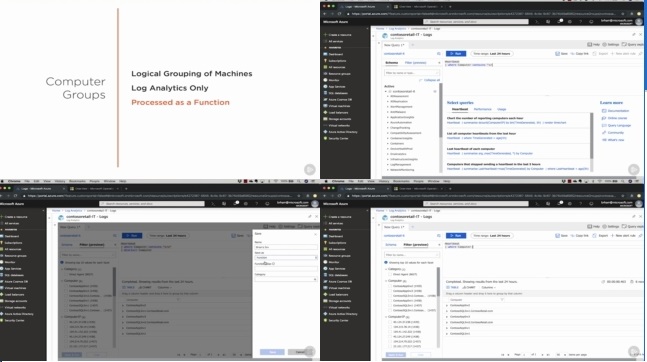The height and width of the screenshot is (362, 647).
Task: Tick the first Computer facet checkbox in undimmed Filter pane
Action: click(390, 286)
